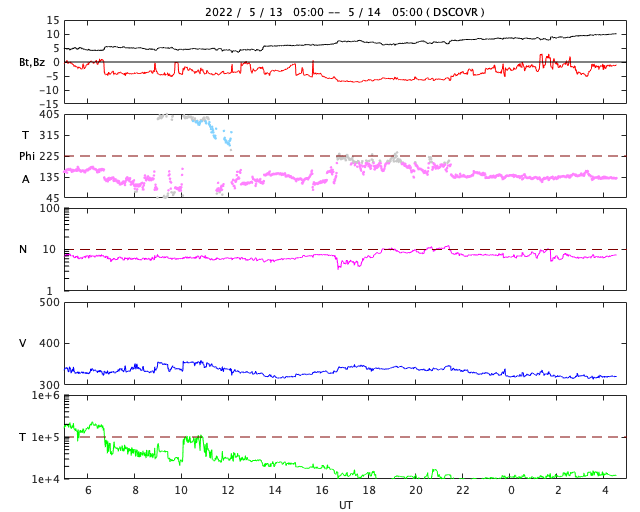Click the 'UT' x-axis label
The image size is (640, 512).
345,505
